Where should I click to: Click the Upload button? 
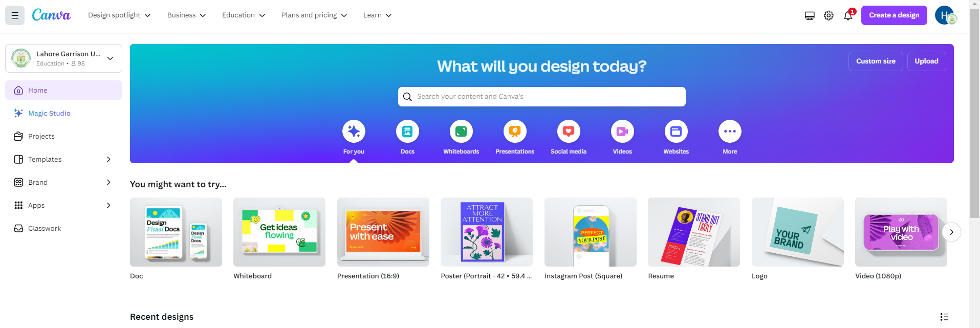click(x=926, y=61)
